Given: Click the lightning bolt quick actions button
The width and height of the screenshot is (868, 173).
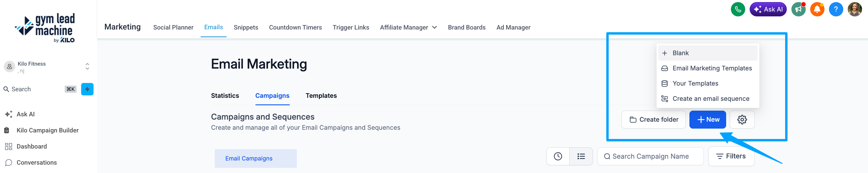Looking at the screenshot, I should pos(87,89).
